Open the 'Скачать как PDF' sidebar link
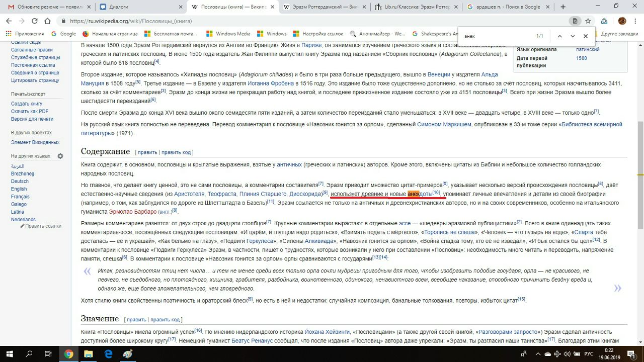Screen dimensions: 644x362 (30, 112)
